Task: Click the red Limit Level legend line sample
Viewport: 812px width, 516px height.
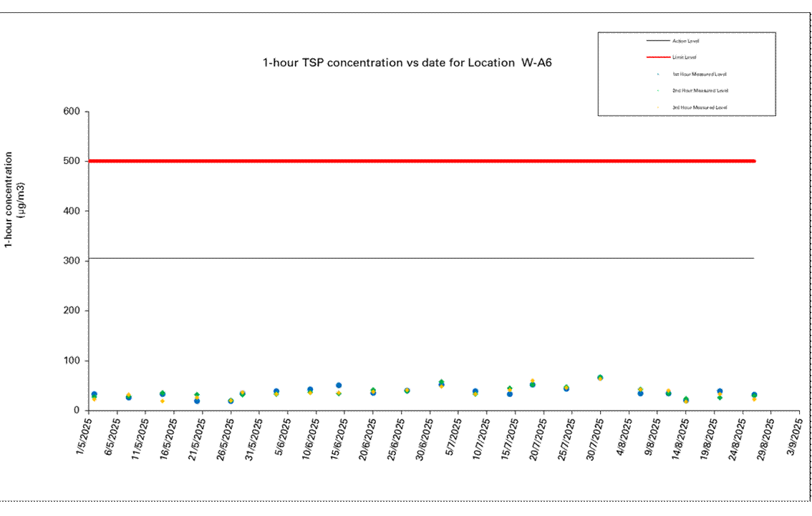Action: click(x=659, y=57)
